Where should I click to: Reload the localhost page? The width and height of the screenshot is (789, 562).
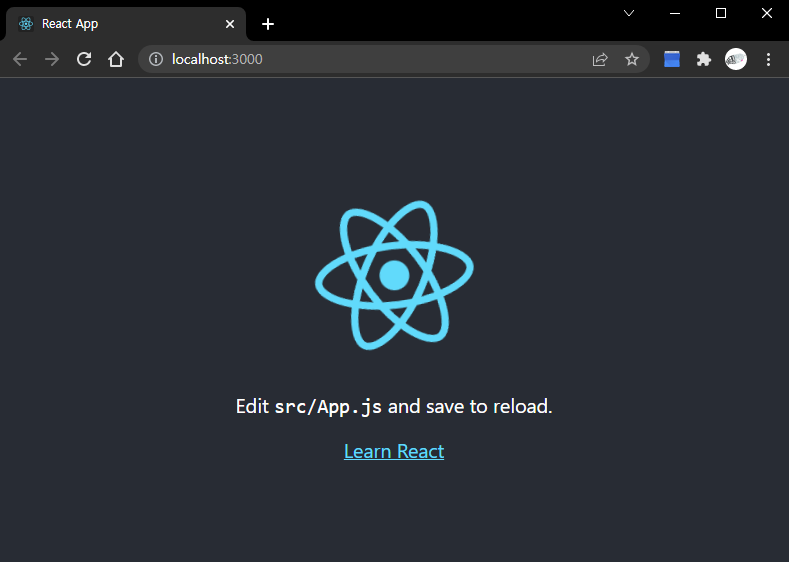coord(84,59)
